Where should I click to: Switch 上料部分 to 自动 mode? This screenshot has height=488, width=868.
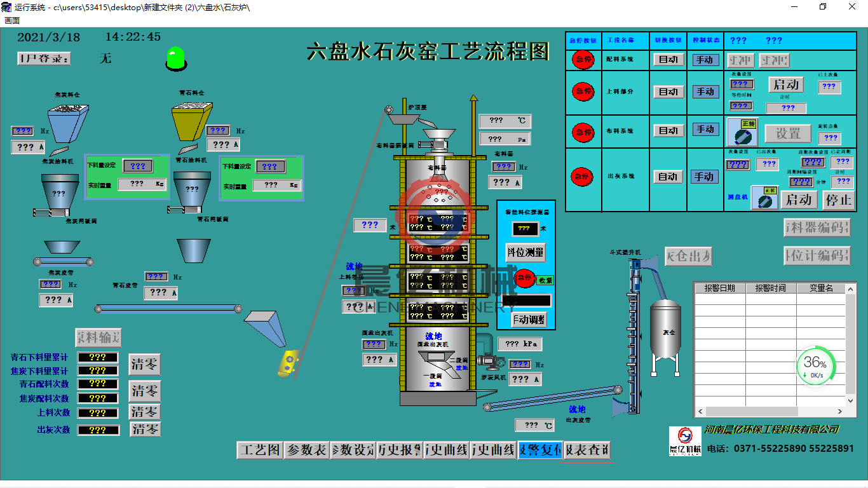click(668, 92)
